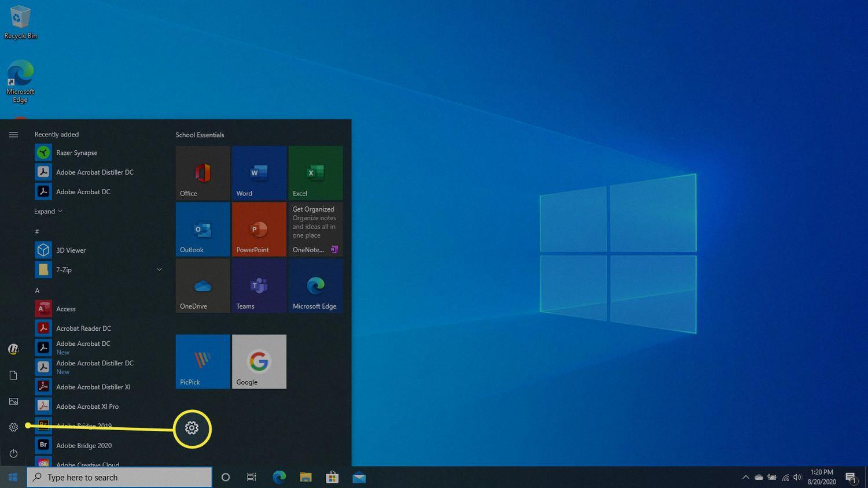Open Settings gear in Start sidebar
The height and width of the screenshot is (488, 868).
pyautogui.click(x=13, y=427)
